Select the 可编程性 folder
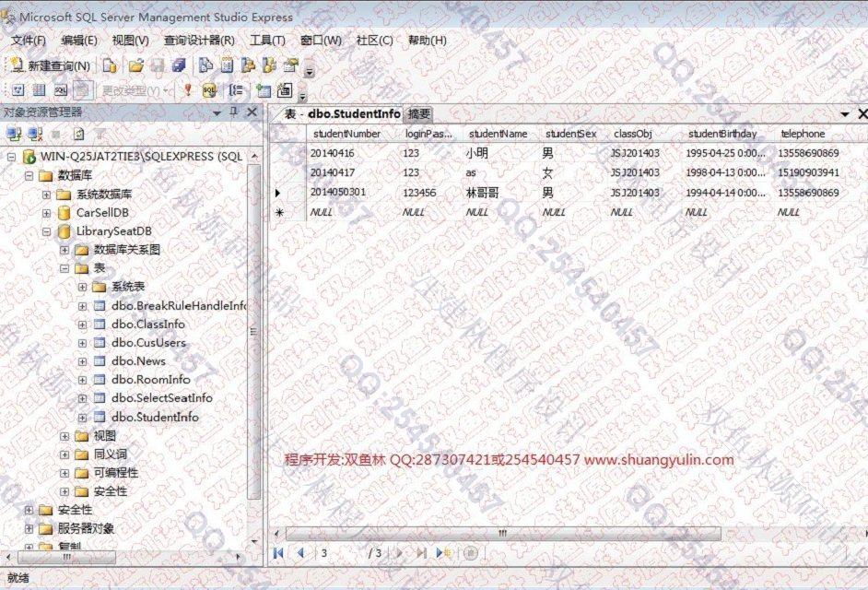 (x=116, y=473)
